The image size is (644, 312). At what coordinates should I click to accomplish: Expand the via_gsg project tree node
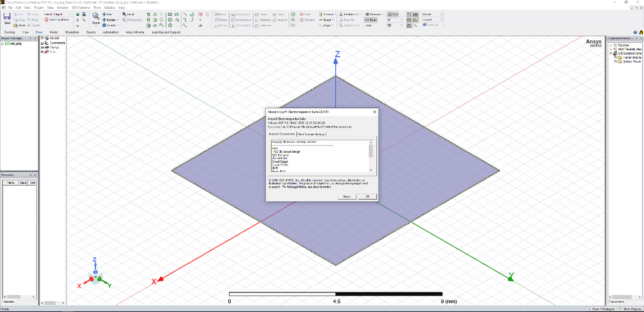click(2, 44)
